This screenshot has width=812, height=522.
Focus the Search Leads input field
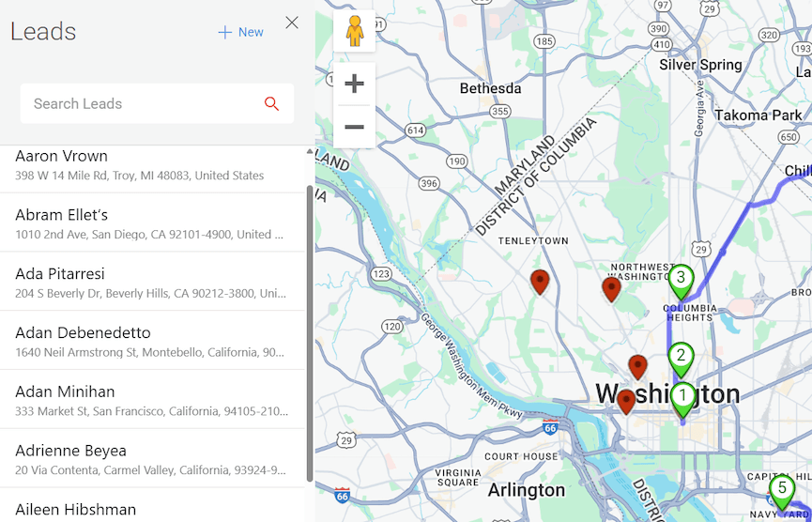click(x=157, y=103)
